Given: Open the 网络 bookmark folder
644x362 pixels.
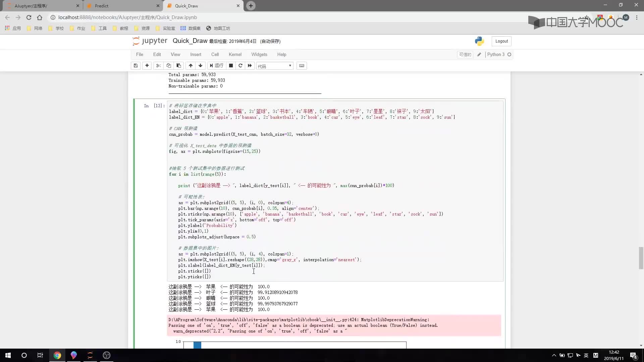Looking at the screenshot, I should click(35, 28).
